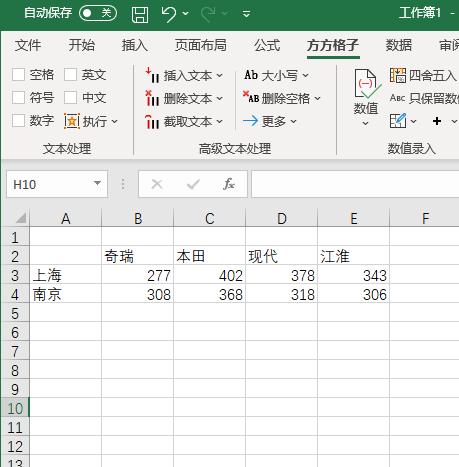The image size is (459, 467).
Task: Click the 执行 star icon
Action: point(72,121)
